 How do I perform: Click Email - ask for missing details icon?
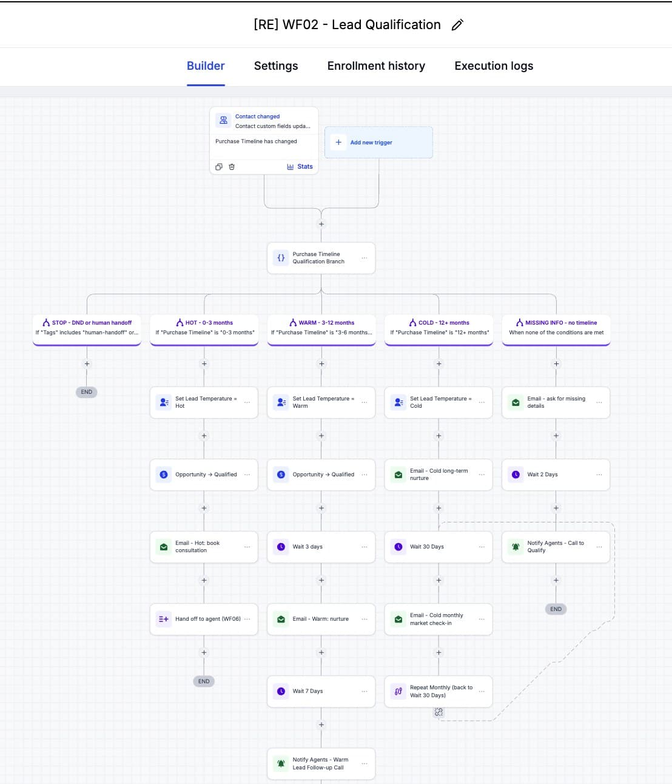[x=516, y=402]
